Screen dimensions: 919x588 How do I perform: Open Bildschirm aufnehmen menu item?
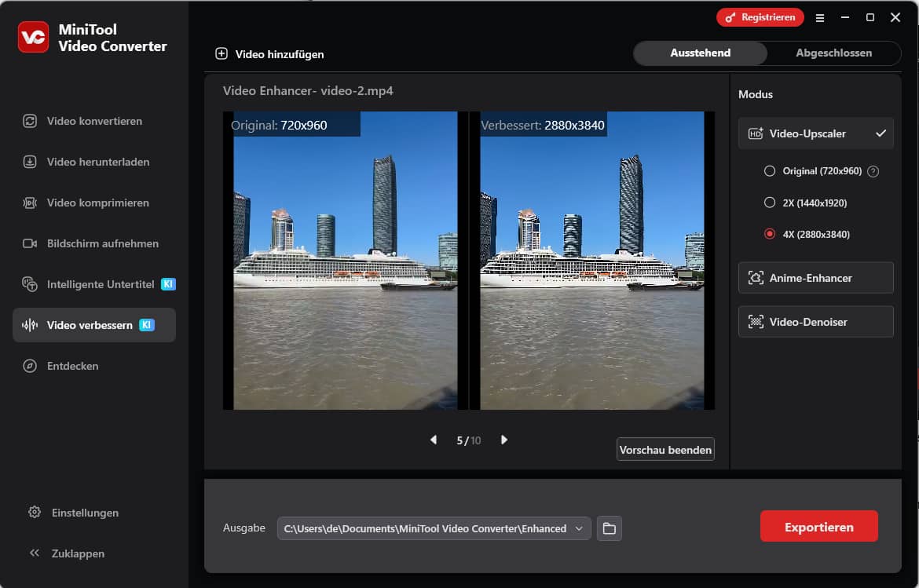coord(94,243)
